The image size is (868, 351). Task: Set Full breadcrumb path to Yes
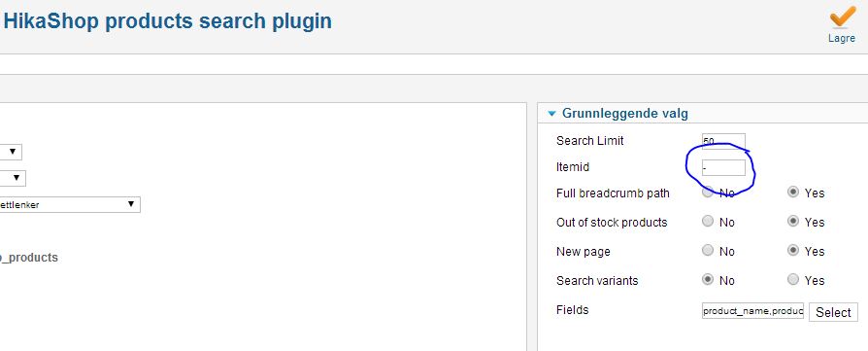793,193
